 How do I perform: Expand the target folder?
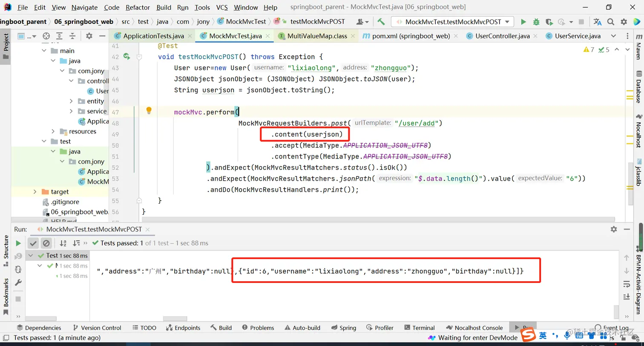click(x=35, y=192)
